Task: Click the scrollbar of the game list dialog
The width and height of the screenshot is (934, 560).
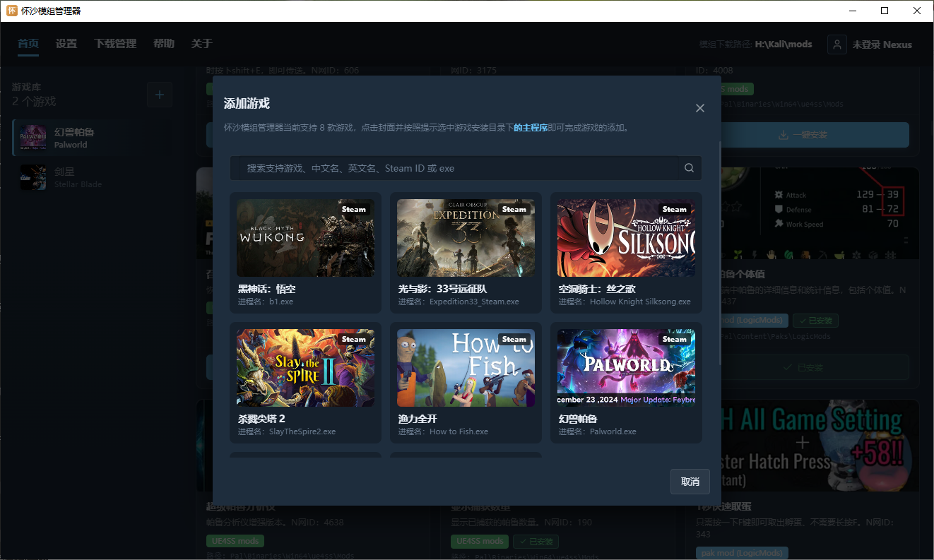Action: 719,252
